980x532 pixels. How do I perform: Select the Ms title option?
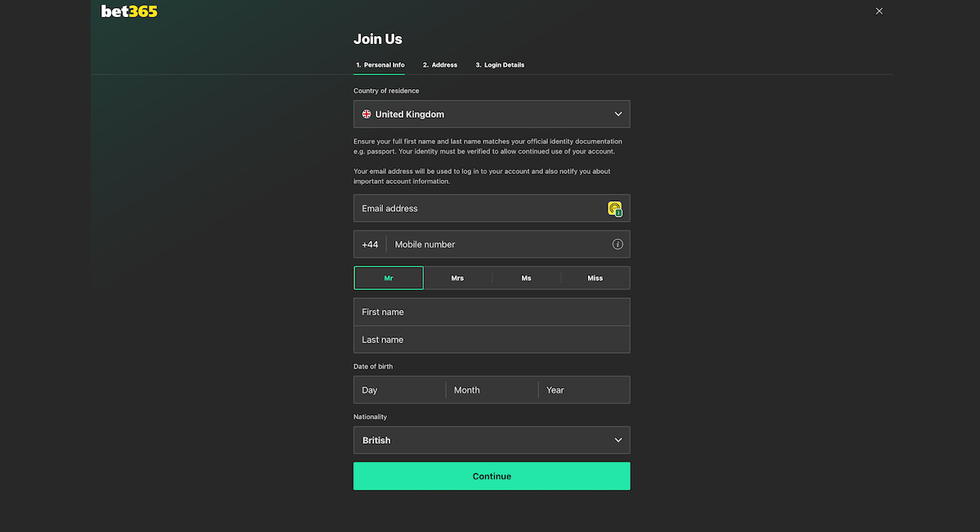527,278
